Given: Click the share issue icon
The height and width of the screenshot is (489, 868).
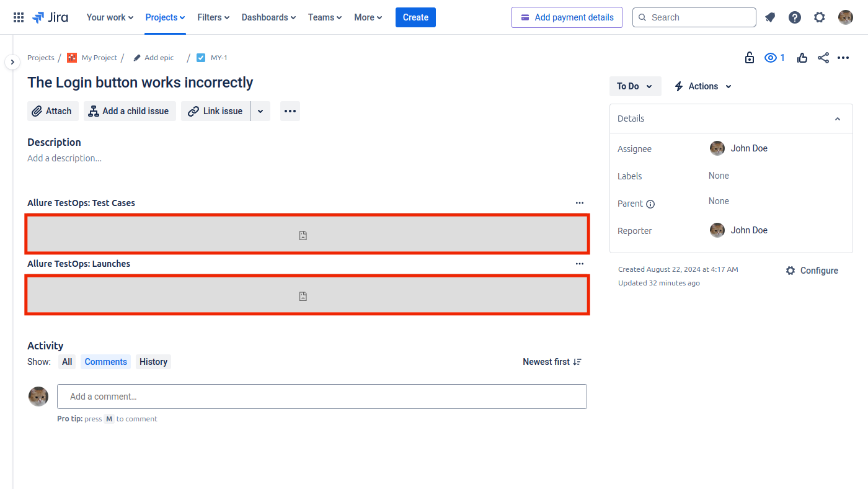Looking at the screenshot, I should (x=823, y=58).
